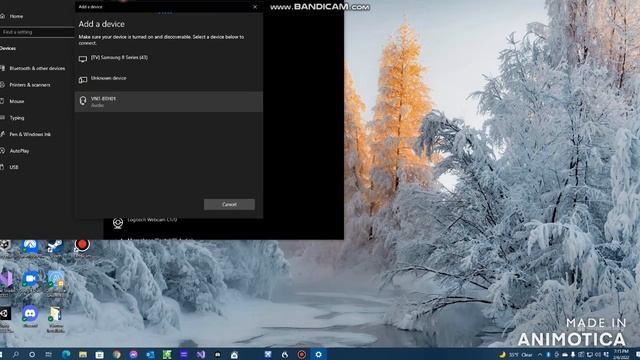640x360 pixels.
Task: Click the OneDrive cloud tray icon
Action: [565, 355]
